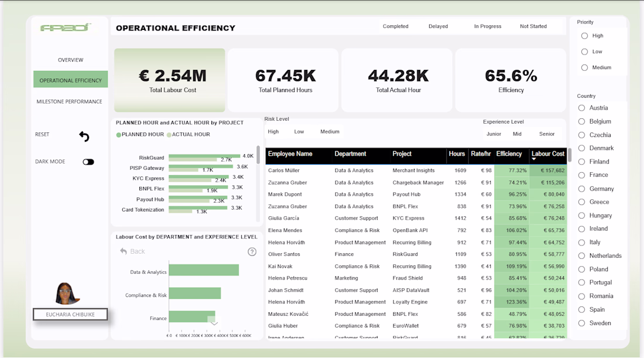644x358 pixels.
Task: Select Czechia in Country filter
Action: pos(581,135)
